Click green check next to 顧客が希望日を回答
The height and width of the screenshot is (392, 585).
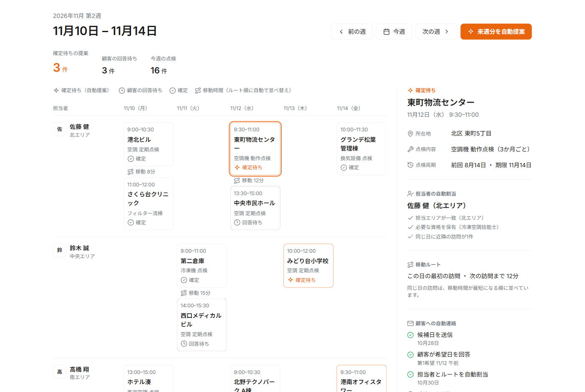[411, 355]
